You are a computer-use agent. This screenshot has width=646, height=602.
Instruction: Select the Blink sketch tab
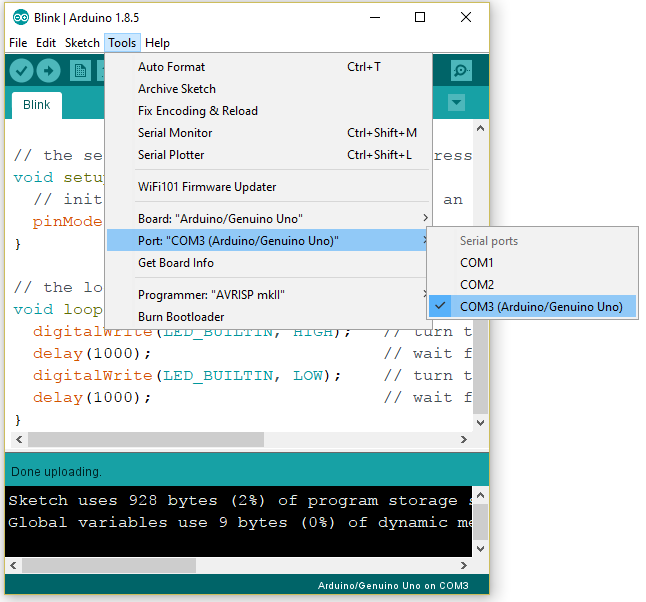[37, 105]
